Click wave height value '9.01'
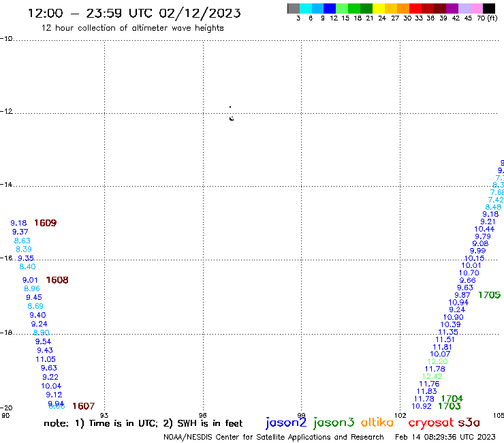This screenshot has width=504, height=443. pos(30,280)
